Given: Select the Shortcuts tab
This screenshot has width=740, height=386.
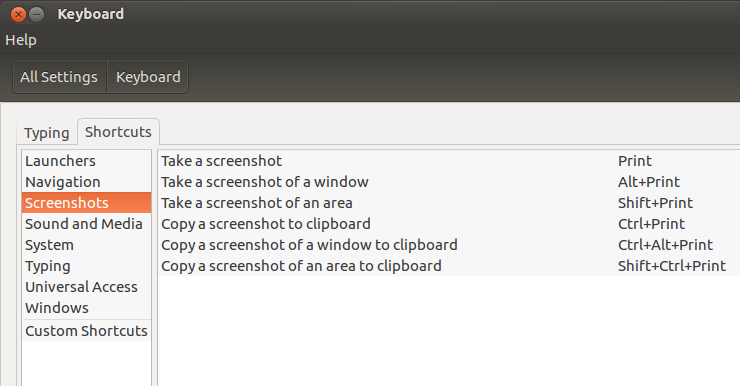Looking at the screenshot, I should pos(118,132).
